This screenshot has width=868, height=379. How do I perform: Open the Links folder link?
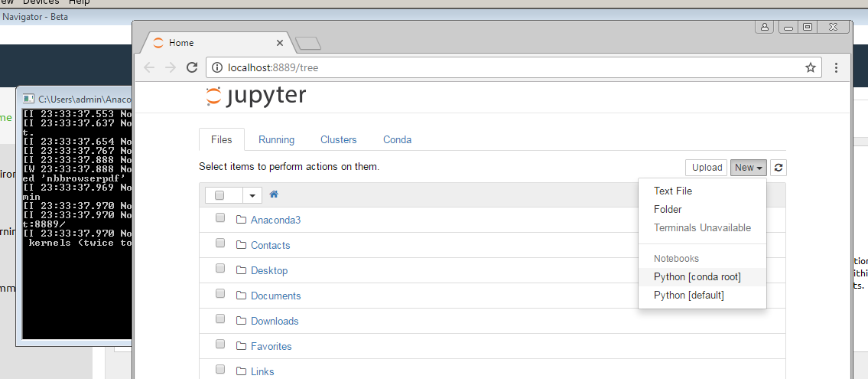(x=262, y=372)
